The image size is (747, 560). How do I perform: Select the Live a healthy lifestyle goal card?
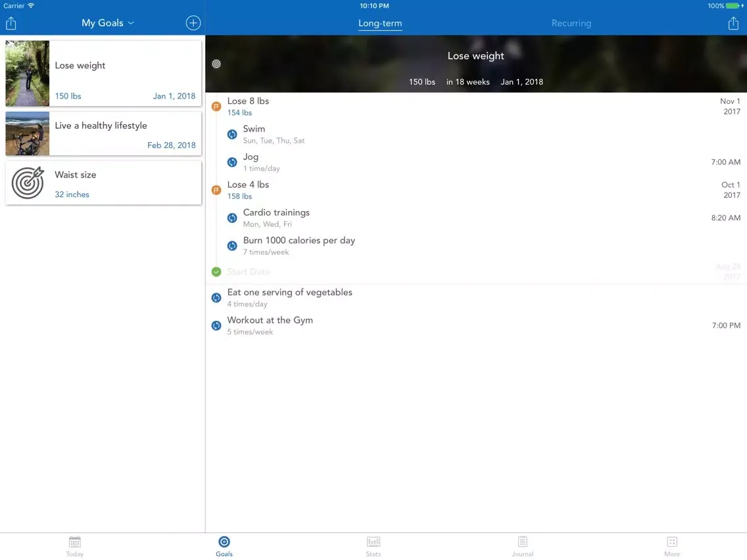click(103, 133)
